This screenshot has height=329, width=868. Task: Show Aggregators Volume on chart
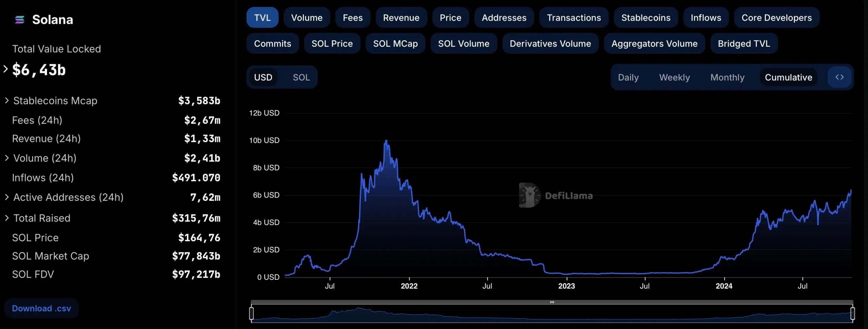tap(654, 43)
